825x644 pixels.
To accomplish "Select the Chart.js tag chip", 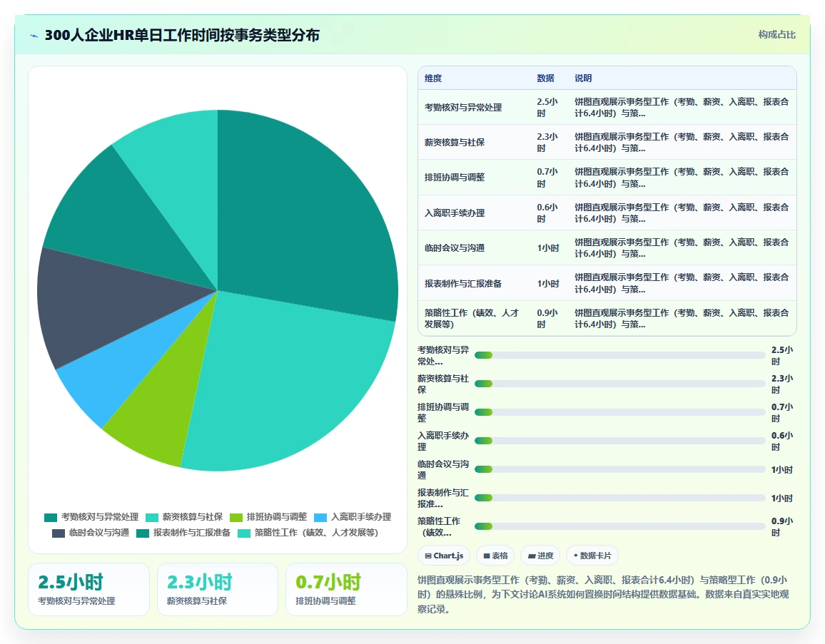I will (444, 556).
